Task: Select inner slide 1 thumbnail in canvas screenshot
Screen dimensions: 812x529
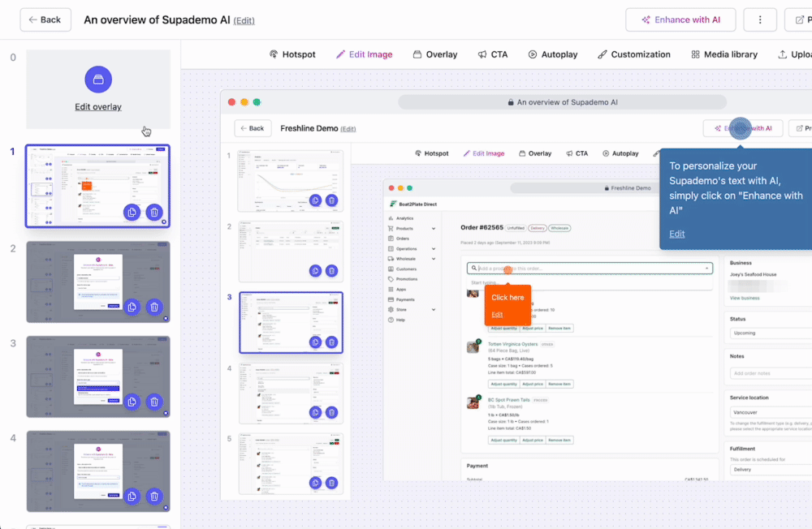Action: 291,181
